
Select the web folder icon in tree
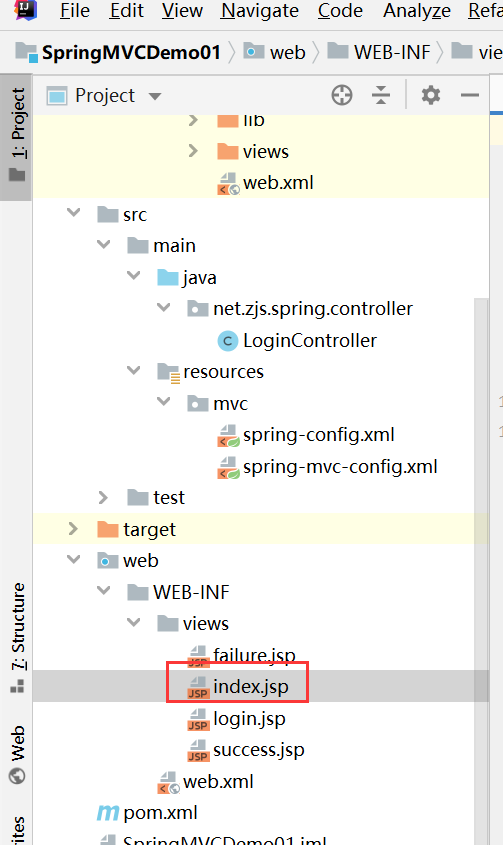coord(108,561)
